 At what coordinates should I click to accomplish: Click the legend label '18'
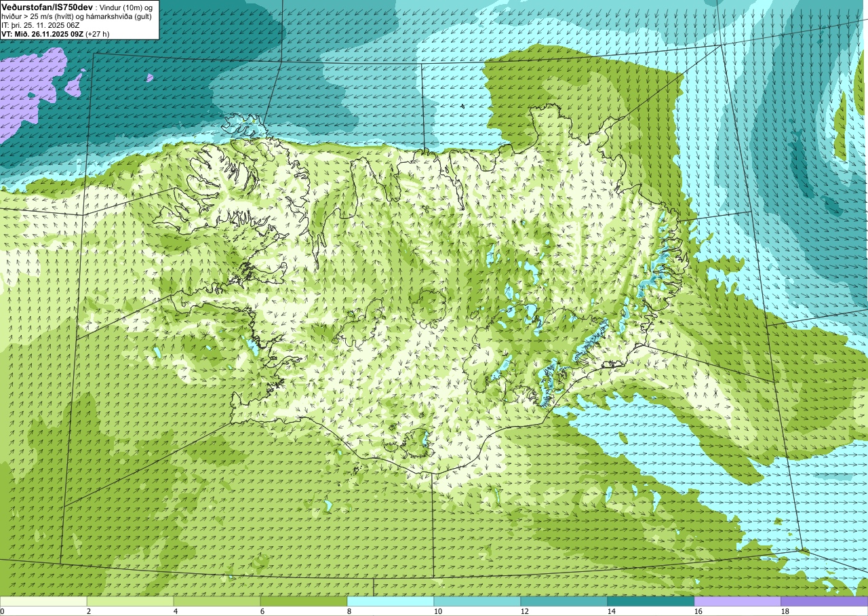click(785, 611)
